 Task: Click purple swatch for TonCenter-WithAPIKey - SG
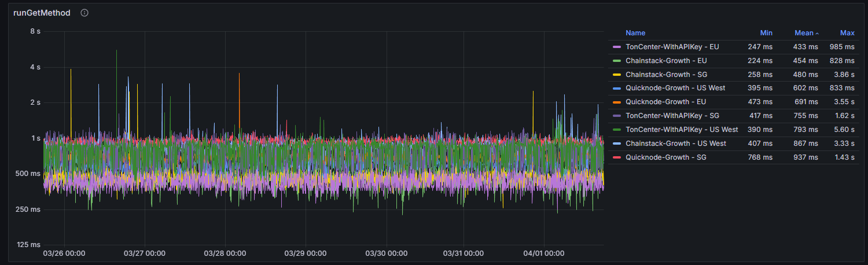coord(617,116)
